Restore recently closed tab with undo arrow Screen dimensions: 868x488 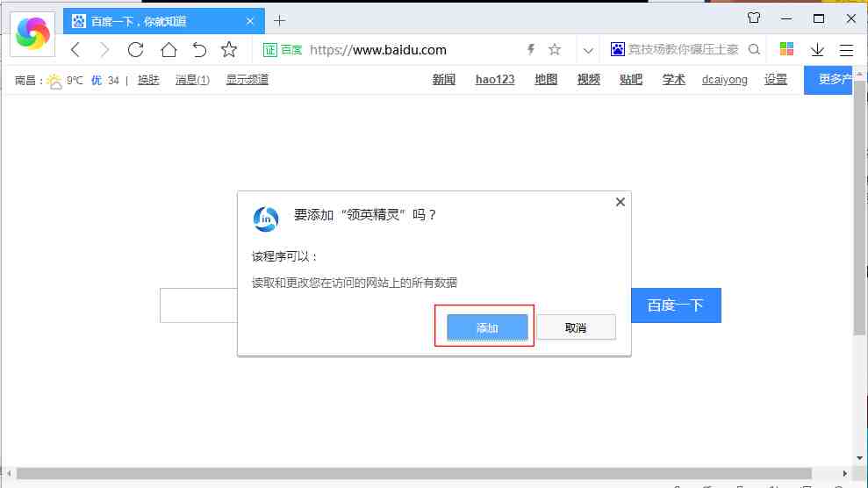pos(199,50)
